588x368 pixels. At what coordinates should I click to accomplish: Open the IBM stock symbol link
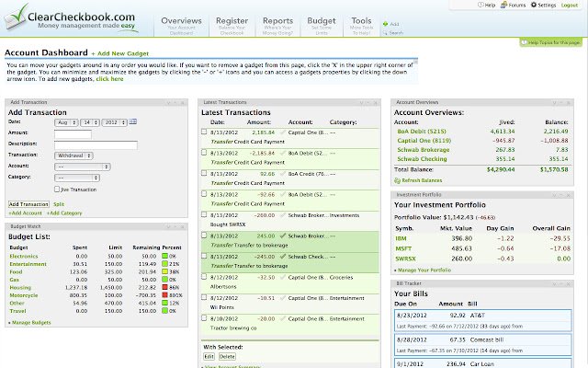(x=401, y=238)
